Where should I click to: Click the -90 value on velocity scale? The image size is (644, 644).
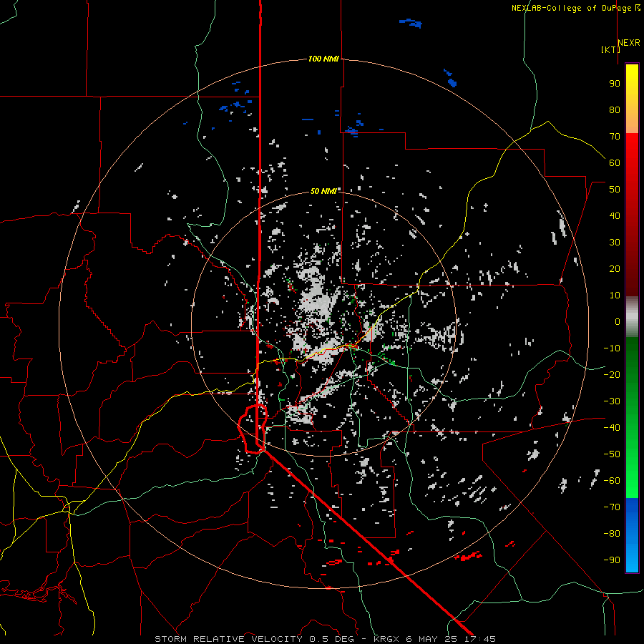[612, 560]
